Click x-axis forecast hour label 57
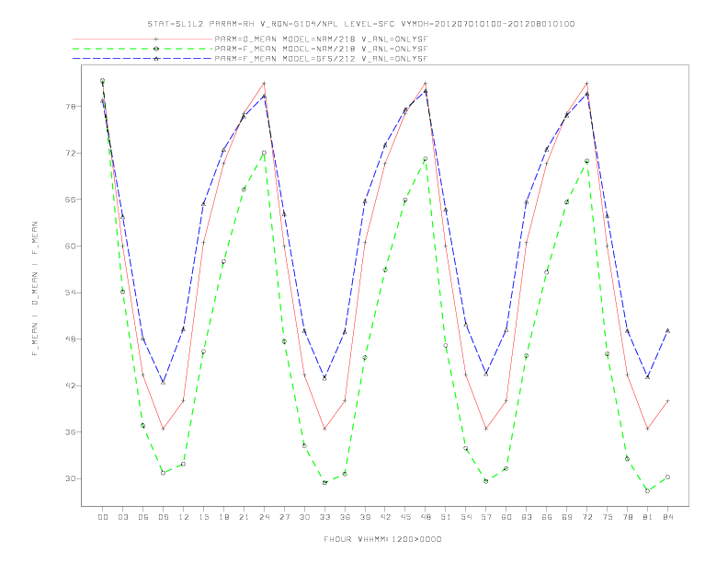 point(486,517)
